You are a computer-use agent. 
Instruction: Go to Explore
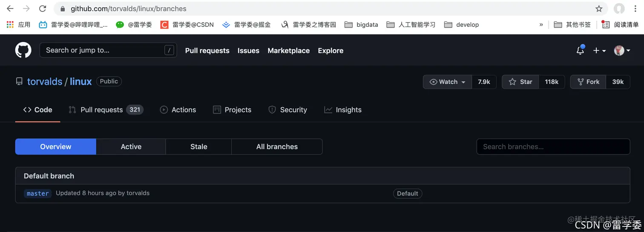coord(331,51)
